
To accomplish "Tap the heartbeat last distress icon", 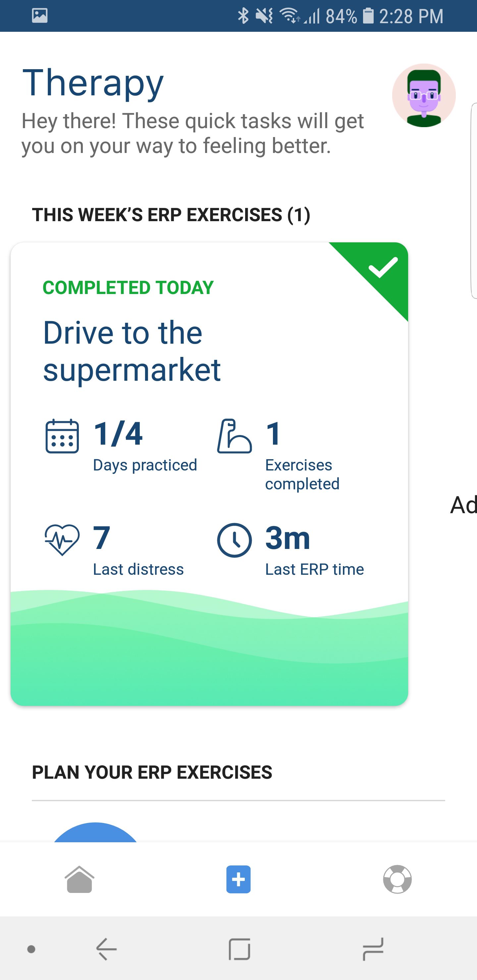I will [62, 540].
